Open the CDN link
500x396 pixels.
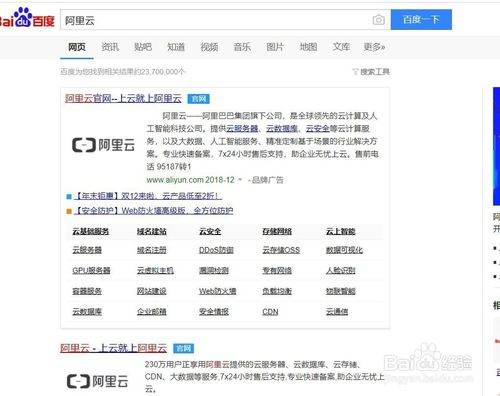[270, 312]
